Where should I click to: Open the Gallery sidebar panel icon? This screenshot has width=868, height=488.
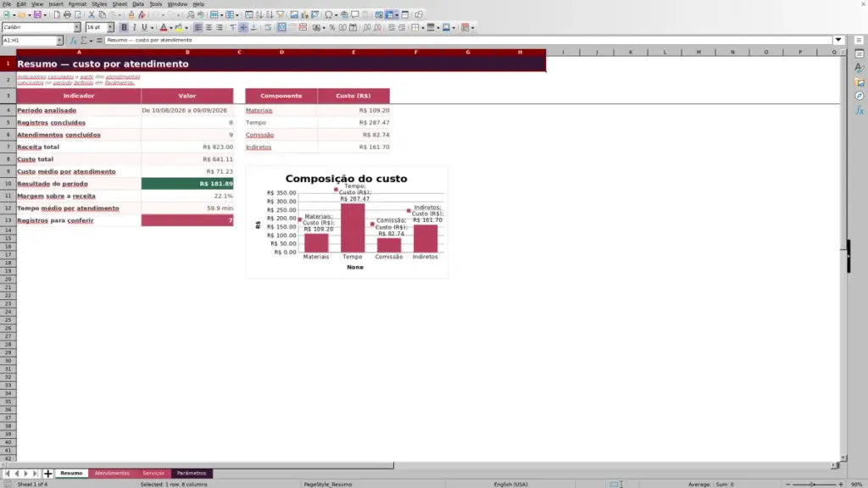pyautogui.click(x=860, y=82)
